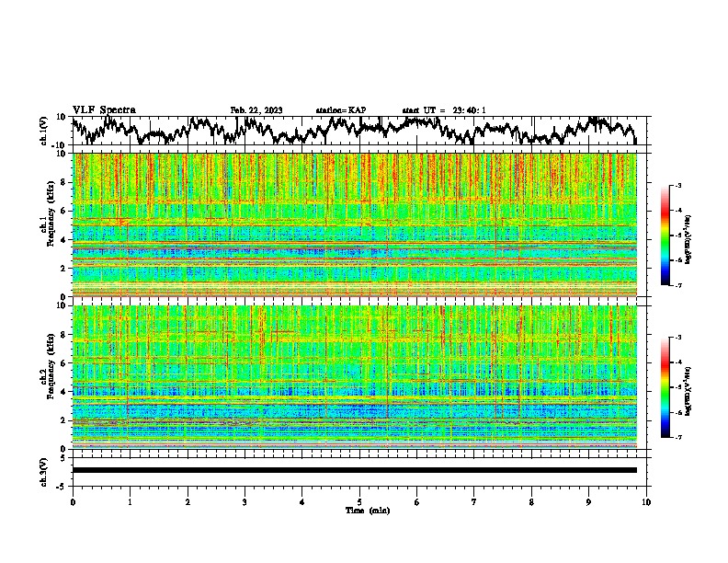Screen dimensions: 728x563
Task: Click the "-3" tick on ch.2 color bar
Action: coord(678,338)
